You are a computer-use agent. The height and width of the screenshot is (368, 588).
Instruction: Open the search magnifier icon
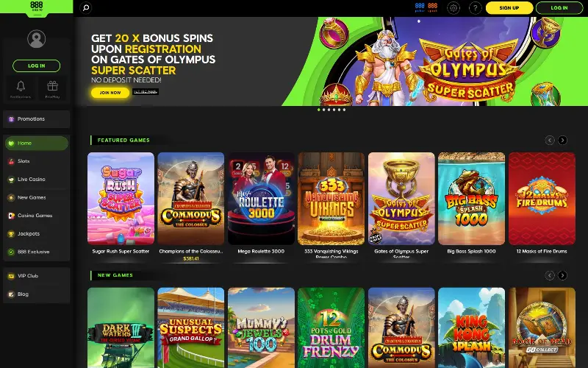pos(86,7)
